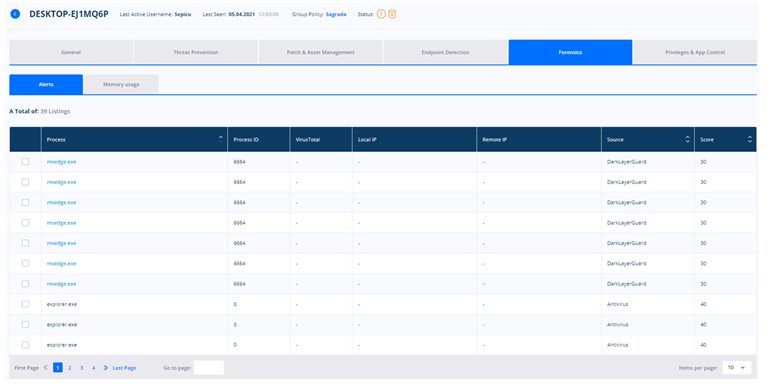Tick the checkbox of the first msedge.exe row

tap(26, 162)
